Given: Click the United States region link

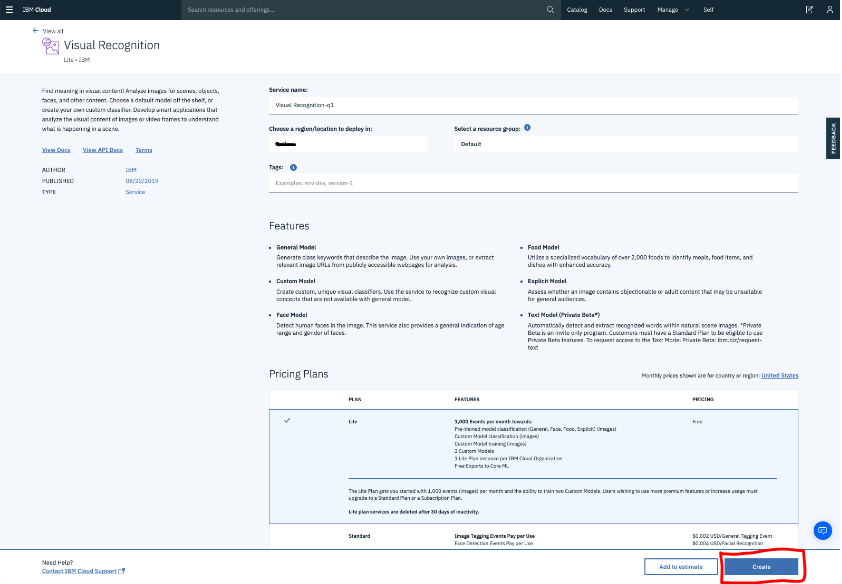Looking at the screenshot, I should tap(780, 376).
